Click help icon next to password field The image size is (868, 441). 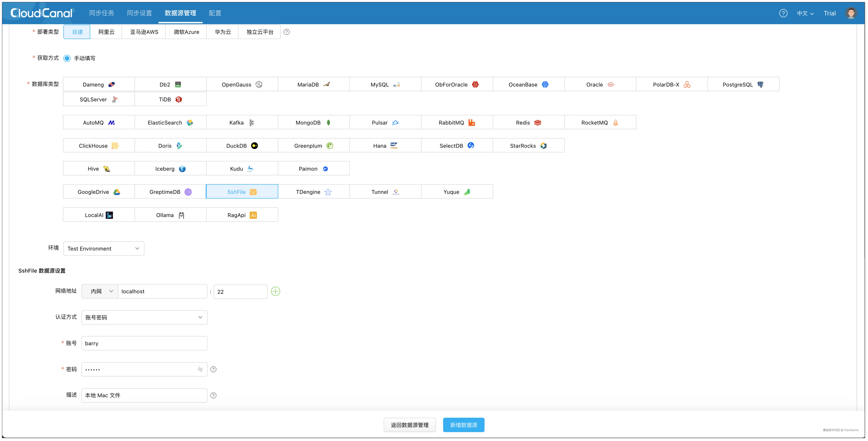(x=213, y=369)
